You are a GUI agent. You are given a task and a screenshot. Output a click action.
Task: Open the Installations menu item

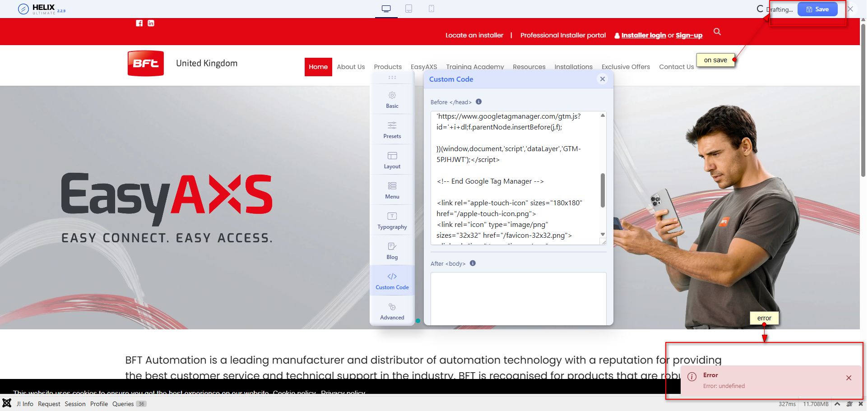tap(573, 67)
